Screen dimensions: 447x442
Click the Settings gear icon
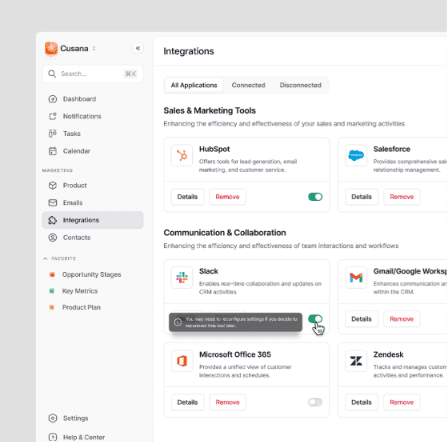click(53, 418)
